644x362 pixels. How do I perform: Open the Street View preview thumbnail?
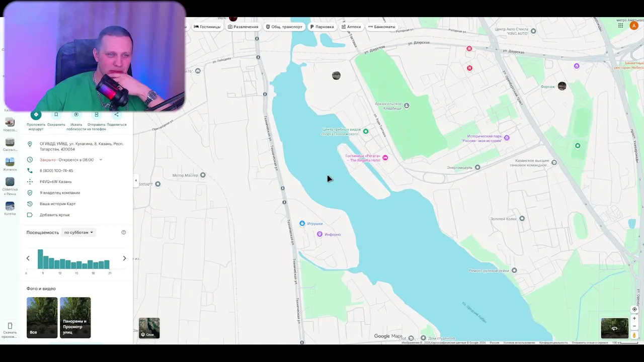coord(614,328)
